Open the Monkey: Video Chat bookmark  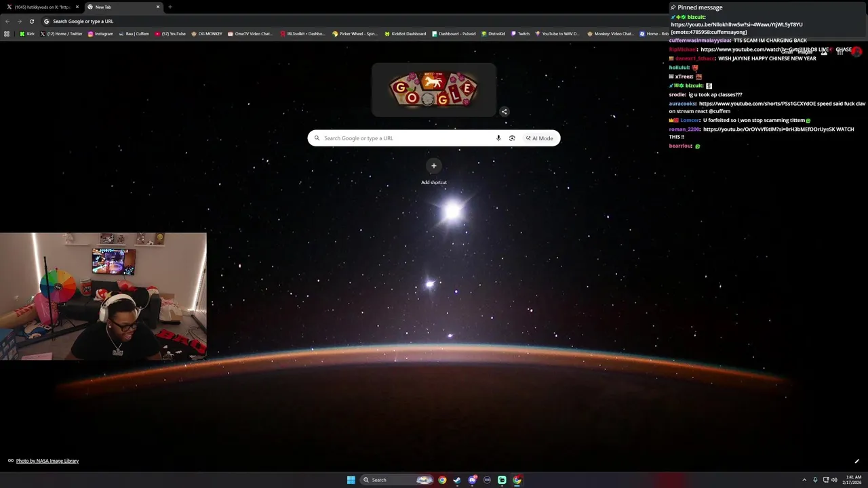point(610,33)
